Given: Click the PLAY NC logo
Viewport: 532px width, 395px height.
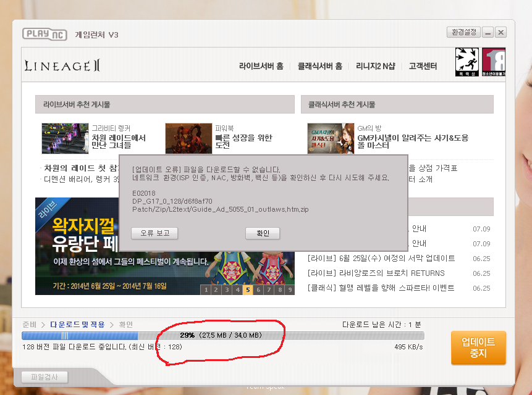Looking at the screenshot, I should tap(44, 34).
